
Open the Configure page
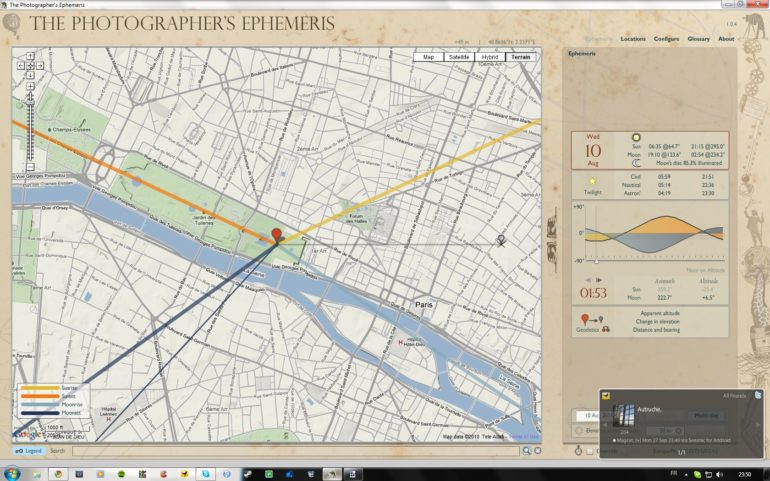666,39
